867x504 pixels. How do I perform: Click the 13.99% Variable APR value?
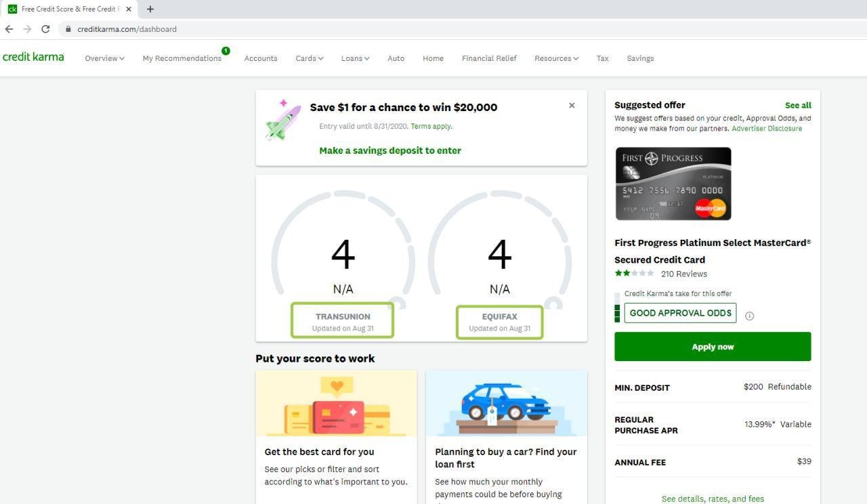click(778, 424)
